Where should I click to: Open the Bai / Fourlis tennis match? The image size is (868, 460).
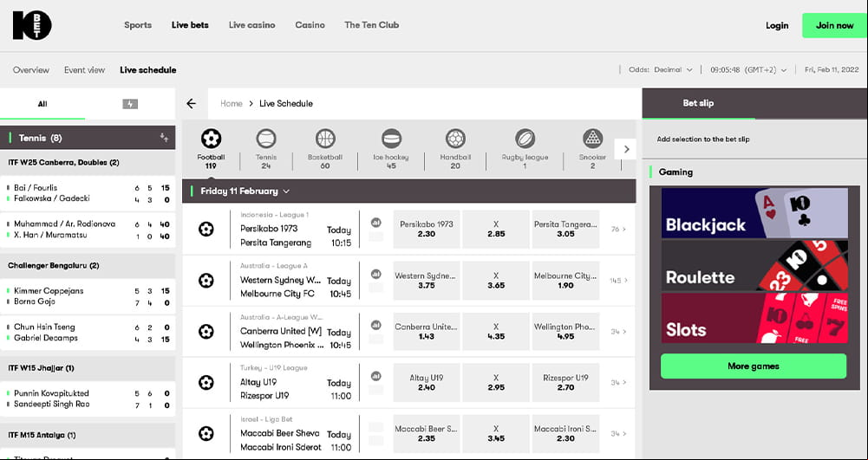88,193
